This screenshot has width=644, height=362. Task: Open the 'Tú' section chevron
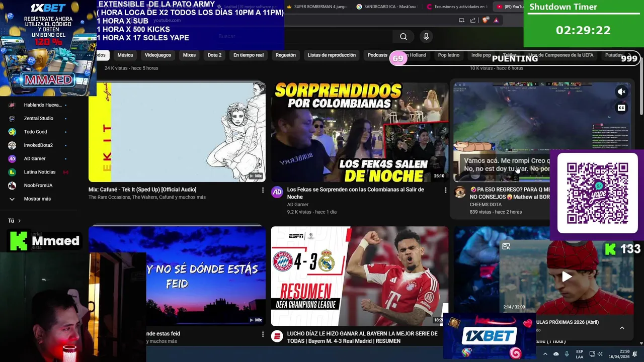coord(20,221)
